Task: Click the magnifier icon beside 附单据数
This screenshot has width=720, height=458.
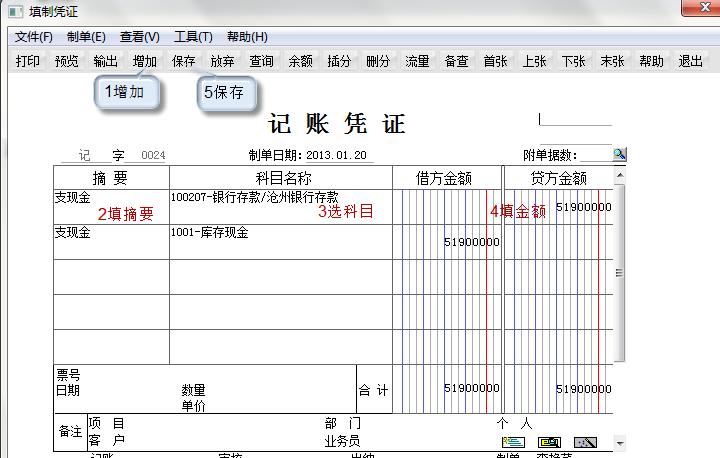Action: (619, 154)
